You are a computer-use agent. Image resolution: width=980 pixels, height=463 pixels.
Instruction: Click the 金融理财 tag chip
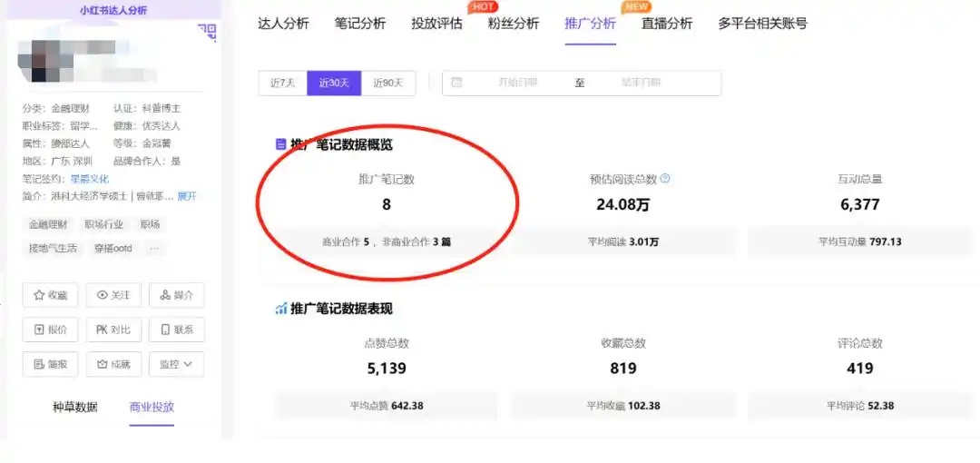(48, 224)
